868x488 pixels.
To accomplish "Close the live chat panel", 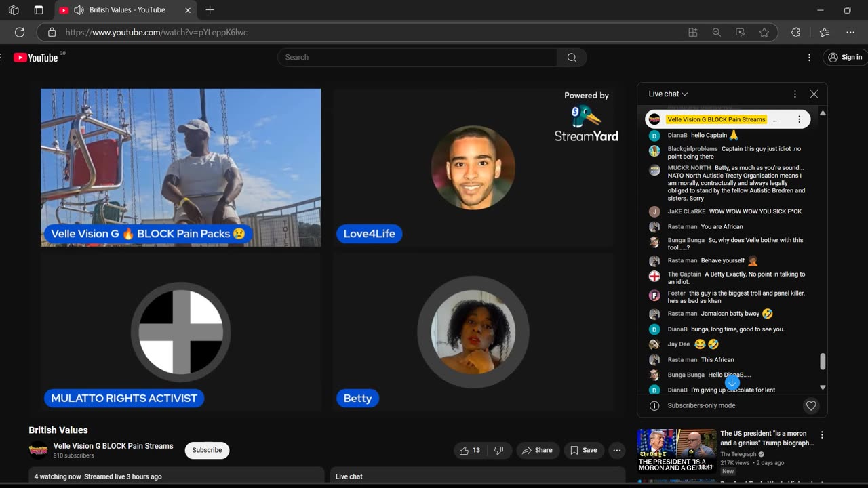I will (814, 94).
